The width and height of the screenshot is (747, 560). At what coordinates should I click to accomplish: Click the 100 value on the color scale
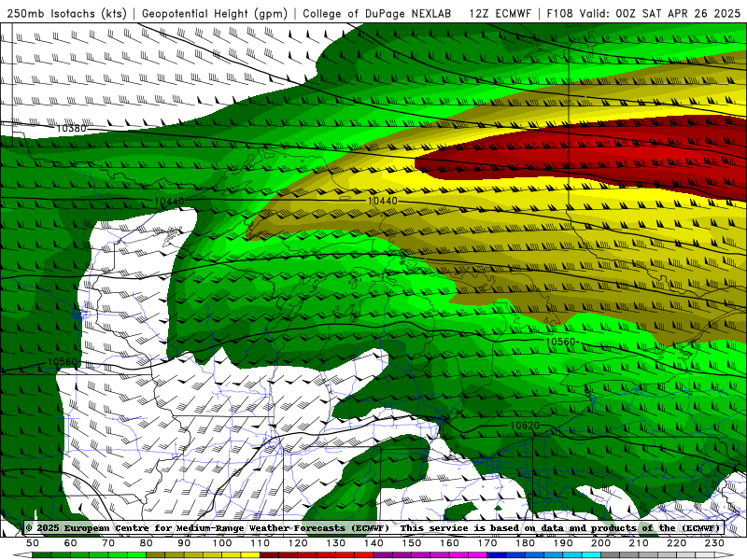click(x=222, y=543)
